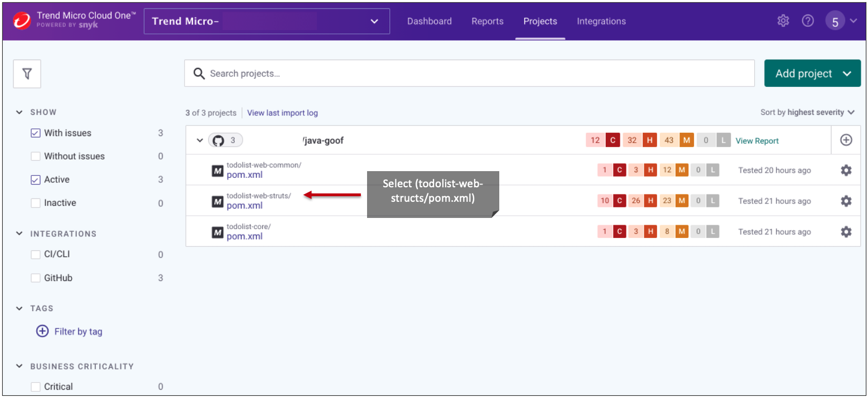The image size is (868, 398).
Task: Collapse the BUSINESS CRITICALITY section
Action: (x=20, y=366)
